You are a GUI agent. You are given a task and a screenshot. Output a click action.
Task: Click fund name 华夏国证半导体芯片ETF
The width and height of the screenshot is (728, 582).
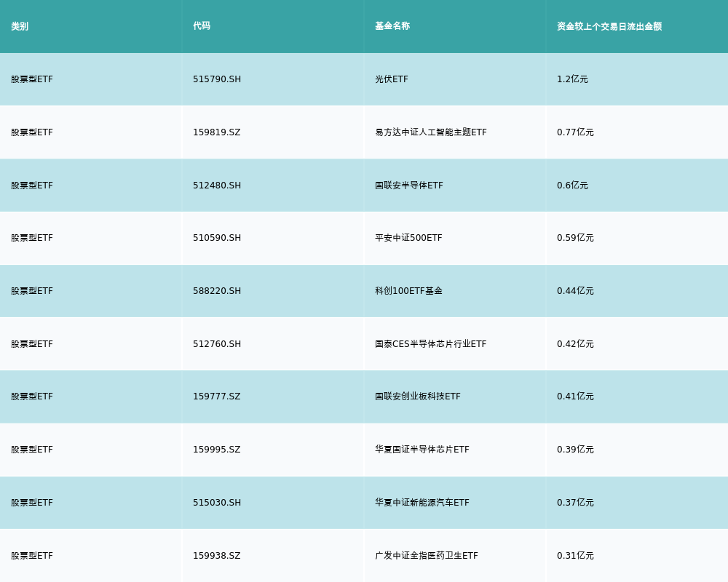[422, 450]
